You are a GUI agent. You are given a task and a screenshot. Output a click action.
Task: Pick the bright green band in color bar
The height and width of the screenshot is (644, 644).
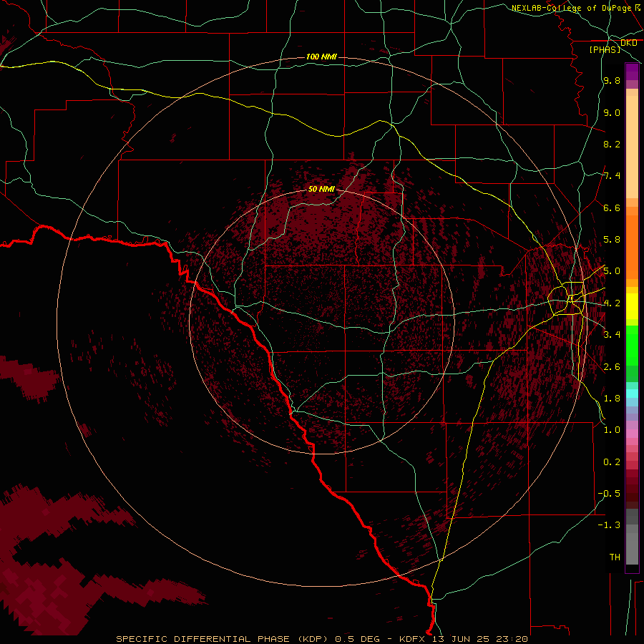tap(632, 346)
